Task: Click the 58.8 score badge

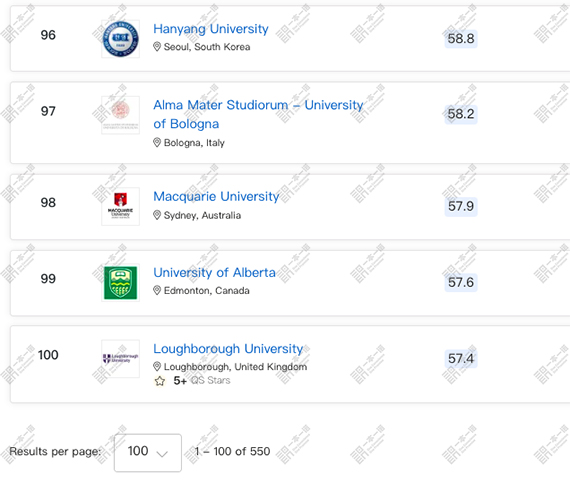Action: (461, 39)
